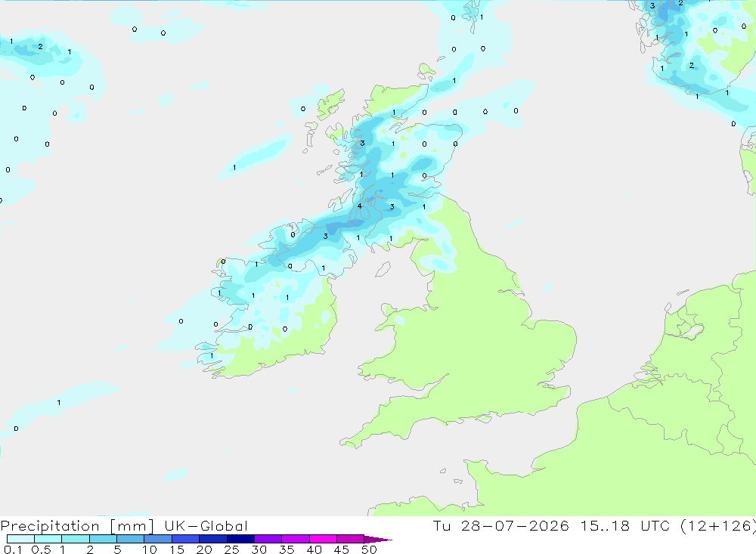Click the 'UTC' label
The height and width of the screenshot is (554, 756).
(x=655, y=526)
